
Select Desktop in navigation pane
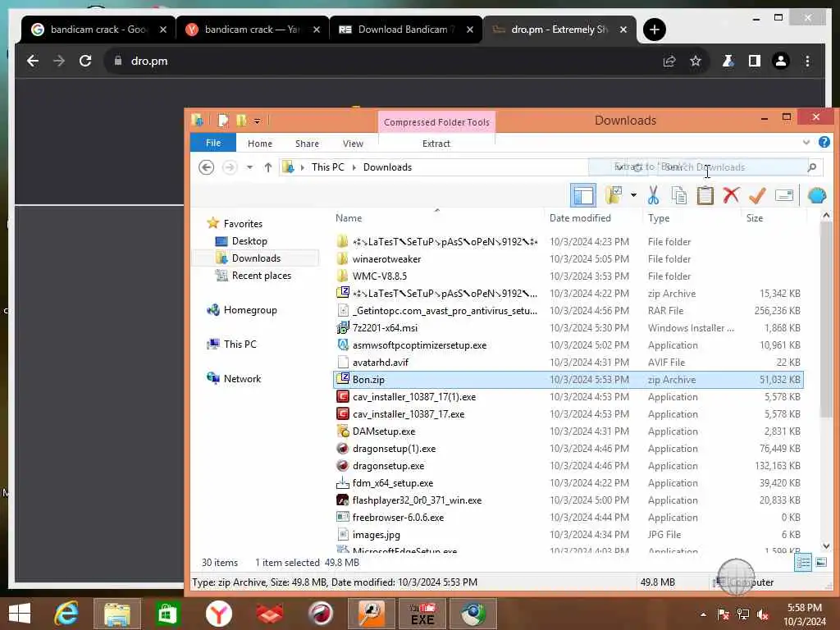pyautogui.click(x=249, y=241)
